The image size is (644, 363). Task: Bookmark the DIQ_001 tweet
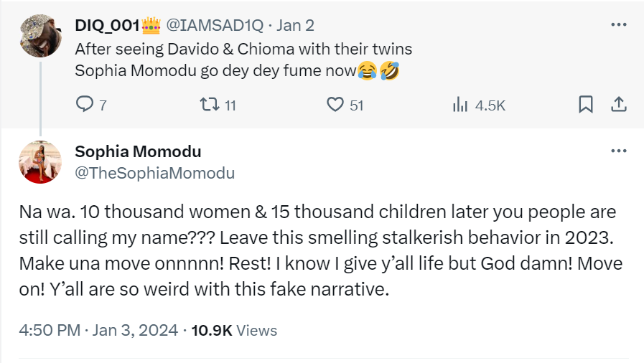586,105
